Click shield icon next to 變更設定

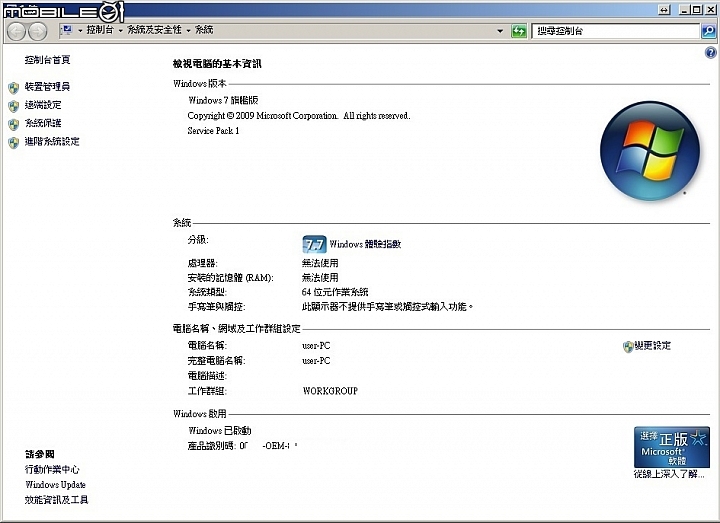628,347
